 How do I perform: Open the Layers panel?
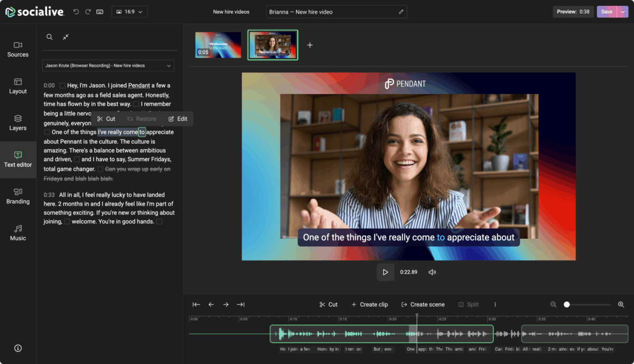18,123
